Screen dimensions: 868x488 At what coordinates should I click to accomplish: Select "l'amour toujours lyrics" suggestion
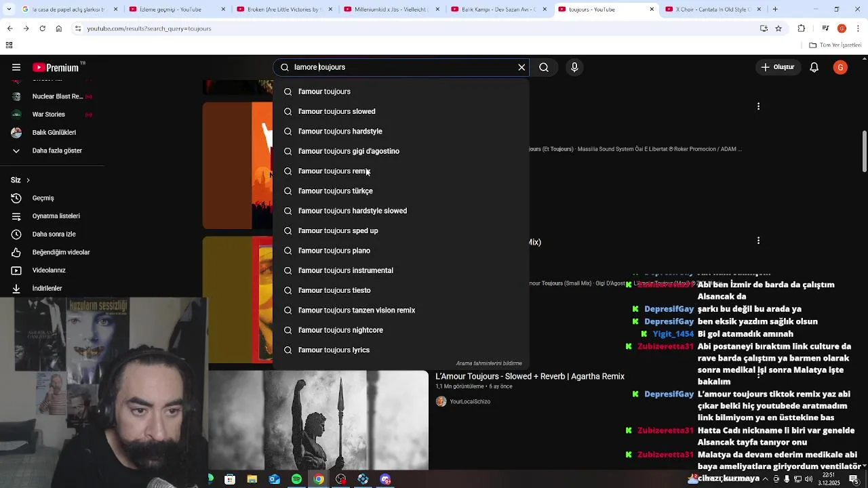coord(401,350)
